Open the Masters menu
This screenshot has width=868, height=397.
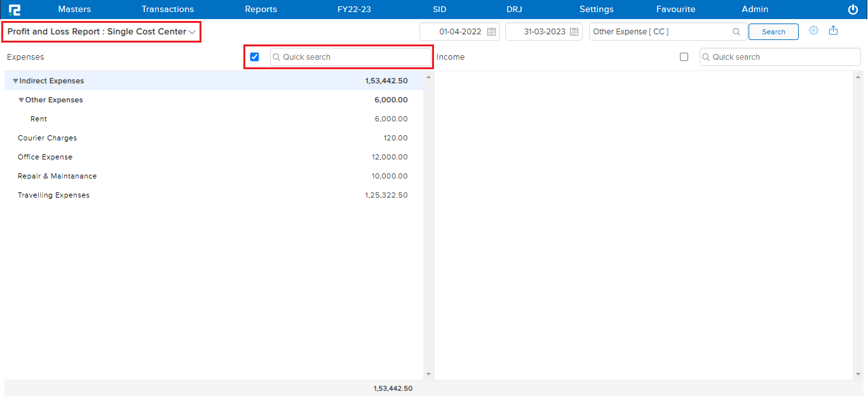74,10
